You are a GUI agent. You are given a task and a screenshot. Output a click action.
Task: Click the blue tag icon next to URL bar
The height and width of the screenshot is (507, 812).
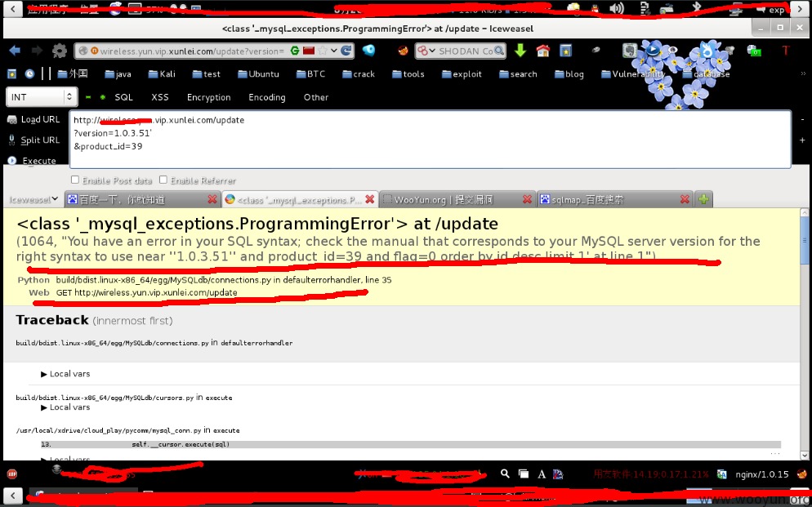click(x=368, y=50)
